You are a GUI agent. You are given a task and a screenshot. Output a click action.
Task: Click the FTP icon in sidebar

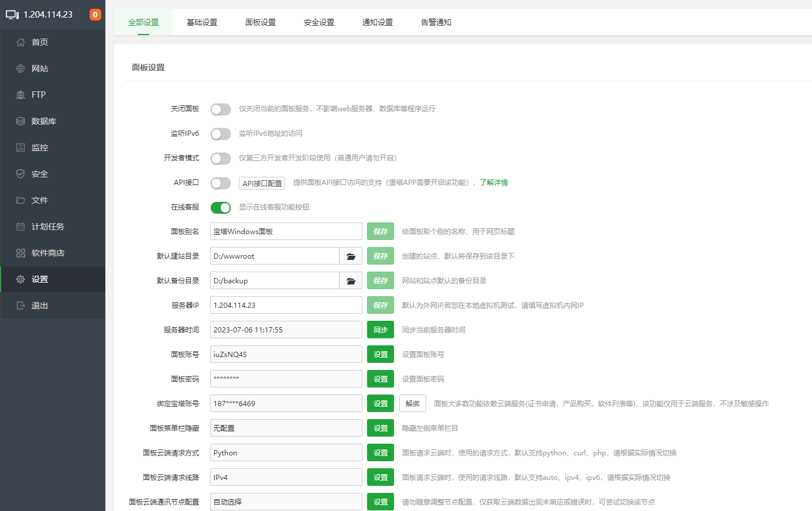tap(20, 95)
